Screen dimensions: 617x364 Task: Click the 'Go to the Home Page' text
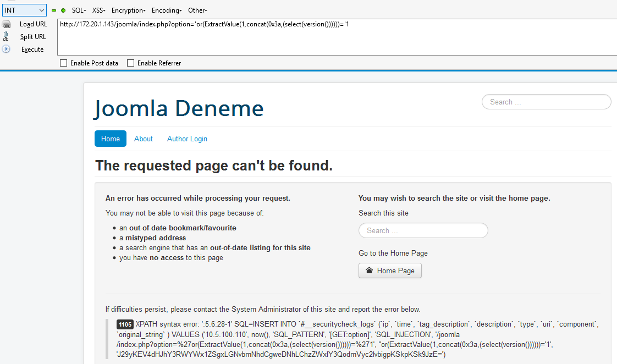point(393,253)
